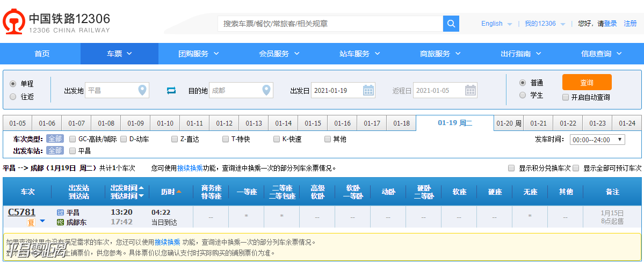Viewport: 644px width, 263px height.
Task: Select the 往返 round-trip radio button
Action: pos(13,97)
